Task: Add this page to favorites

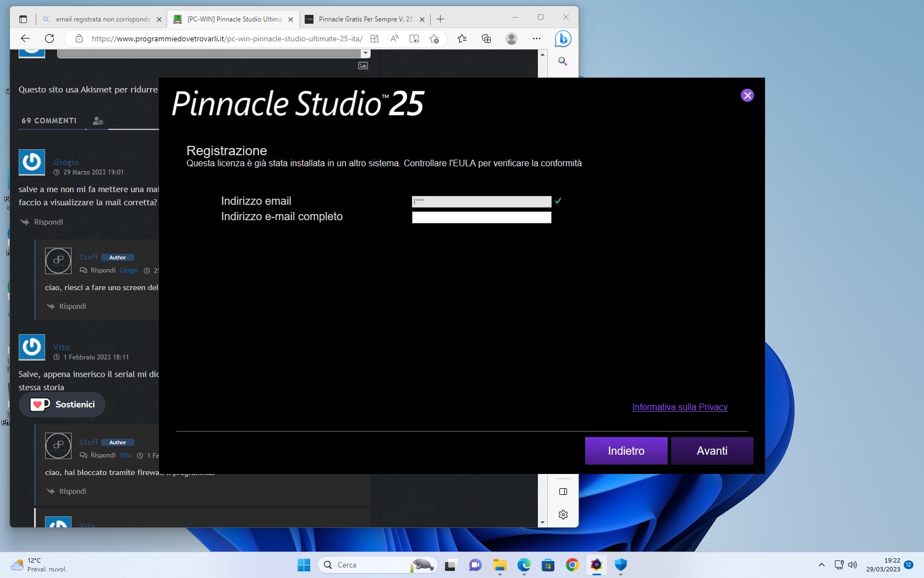Action: point(434,39)
